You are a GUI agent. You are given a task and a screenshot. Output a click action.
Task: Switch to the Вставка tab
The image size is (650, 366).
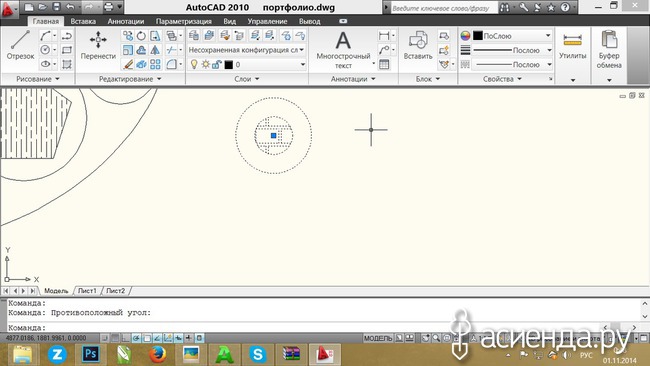click(x=83, y=21)
